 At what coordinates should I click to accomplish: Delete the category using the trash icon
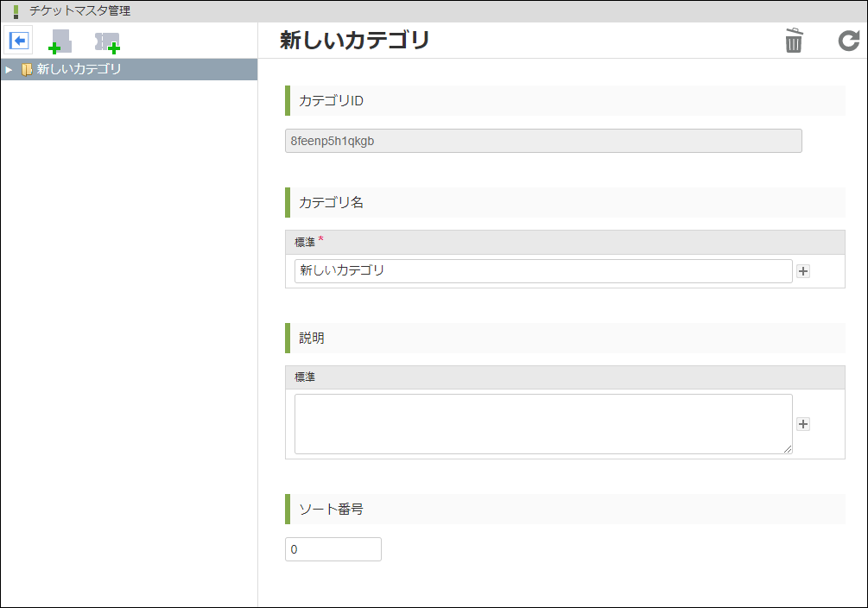pyautogui.click(x=794, y=41)
